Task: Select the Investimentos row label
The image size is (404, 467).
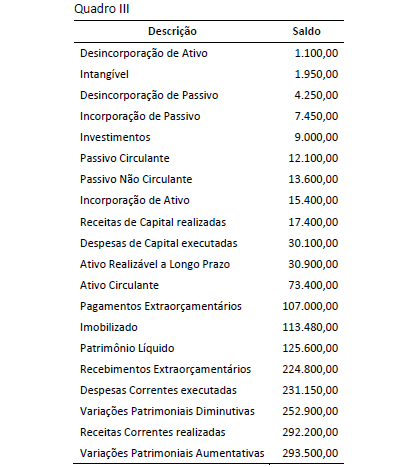Action: tap(115, 137)
